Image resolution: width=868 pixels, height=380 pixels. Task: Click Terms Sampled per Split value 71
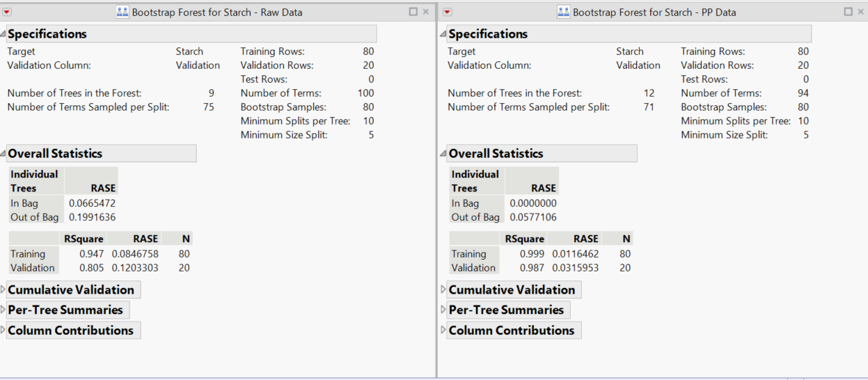649,106
